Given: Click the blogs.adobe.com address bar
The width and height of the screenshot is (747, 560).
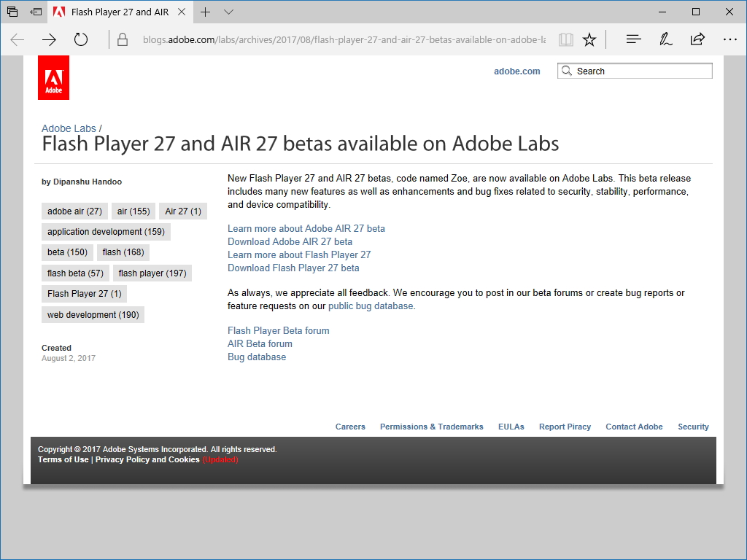Looking at the screenshot, I should coord(344,39).
